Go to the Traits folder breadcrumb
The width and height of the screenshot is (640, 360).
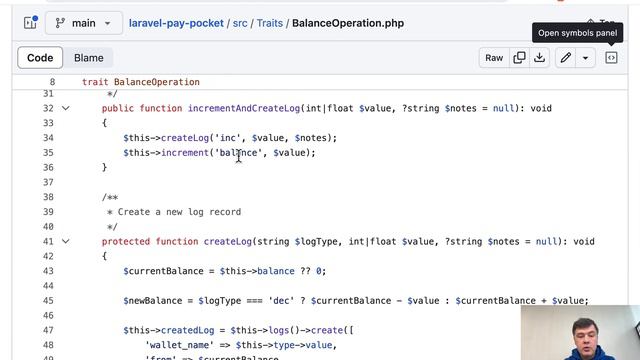tap(269, 23)
